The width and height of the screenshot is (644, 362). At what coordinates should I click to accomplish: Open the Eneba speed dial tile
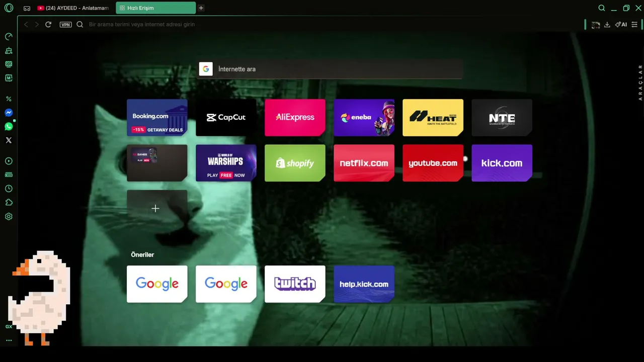[364, 117]
